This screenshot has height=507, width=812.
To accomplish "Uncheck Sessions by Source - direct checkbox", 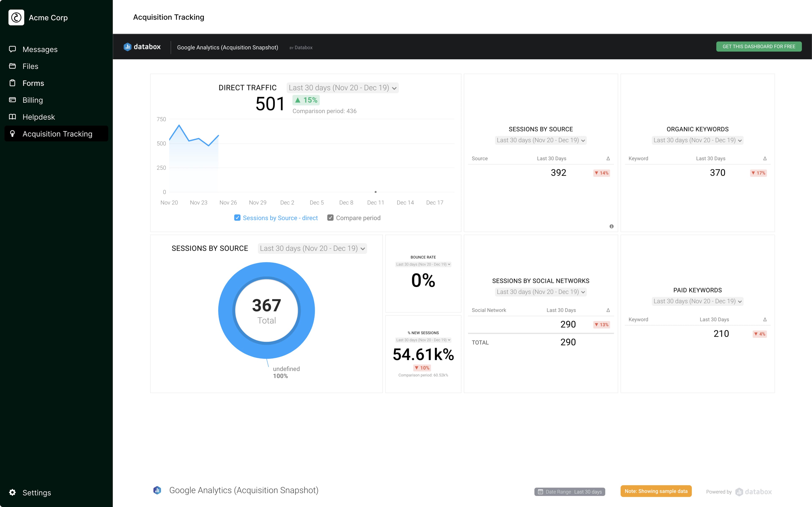I will pyautogui.click(x=237, y=218).
